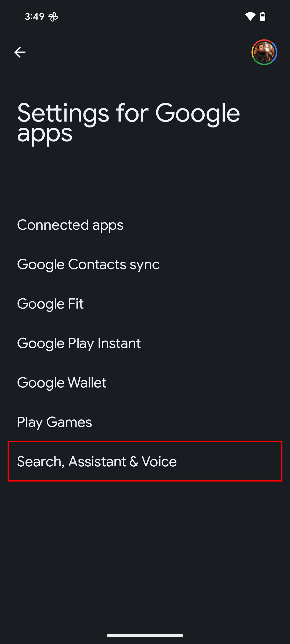This screenshot has height=644, width=290.
Task: Switch accounts via the colored-ring profile picture
Action: point(264,52)
